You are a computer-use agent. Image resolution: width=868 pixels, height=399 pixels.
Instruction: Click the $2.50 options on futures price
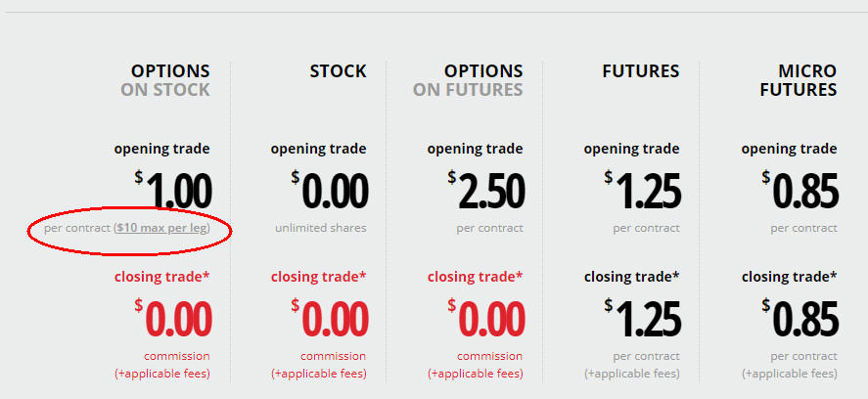486,192
